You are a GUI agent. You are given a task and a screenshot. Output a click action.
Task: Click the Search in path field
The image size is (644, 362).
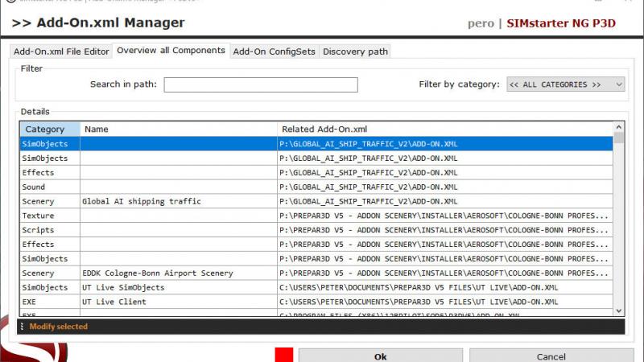[x=261, y=84]
